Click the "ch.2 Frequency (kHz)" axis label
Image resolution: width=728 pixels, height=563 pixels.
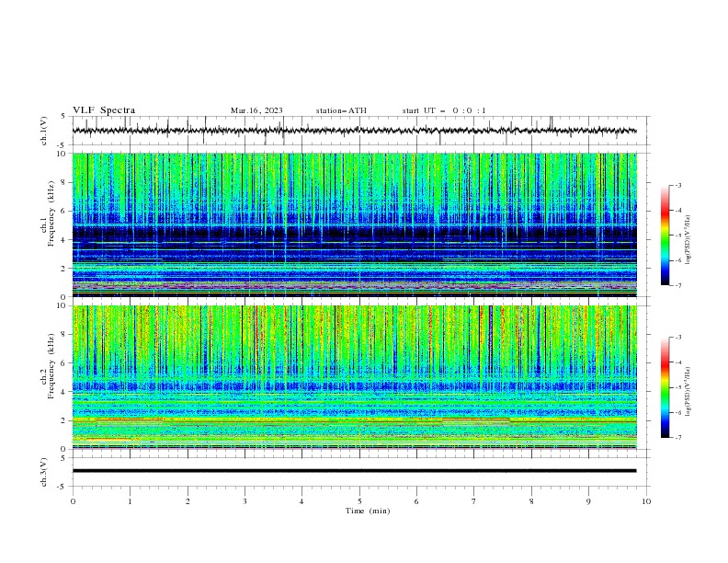pos(48,365)
